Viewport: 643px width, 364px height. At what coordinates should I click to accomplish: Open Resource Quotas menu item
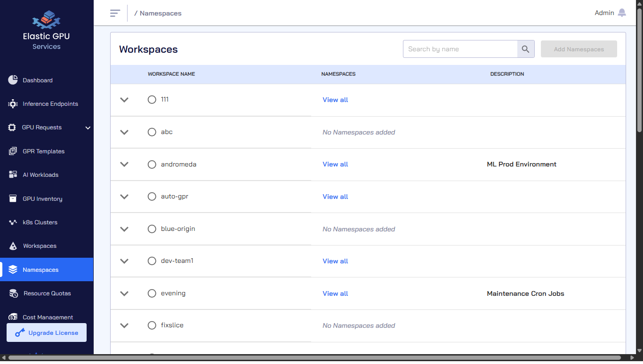(x=47, y=293)
